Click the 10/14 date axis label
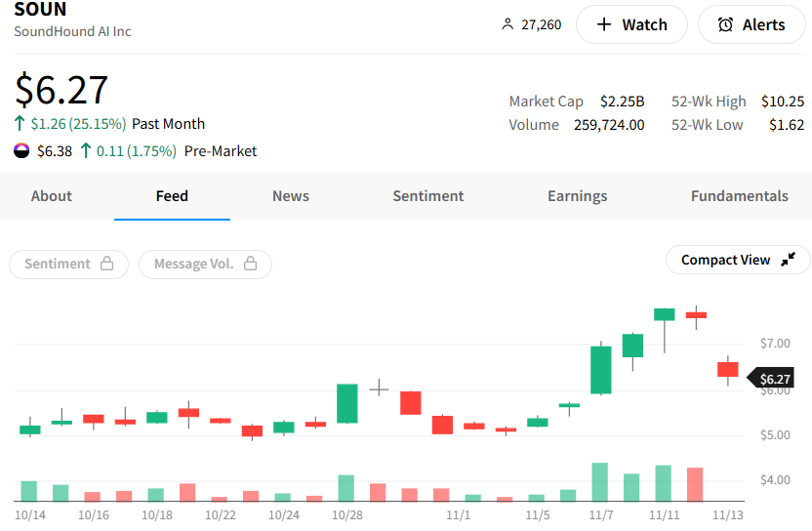Viewport: 812px width, 531px height. click(x=30, y=515)
